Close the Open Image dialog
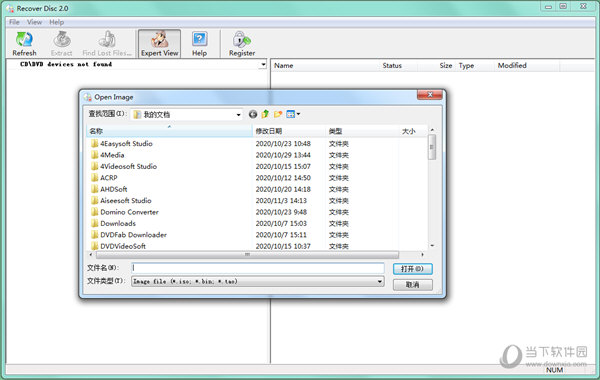The height and width of the screenshot is (380, 600). point(430,95)
